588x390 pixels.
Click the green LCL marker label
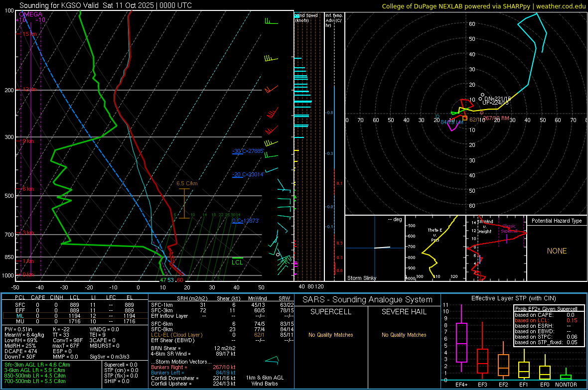pyautogui.click(x=237, y=262)
